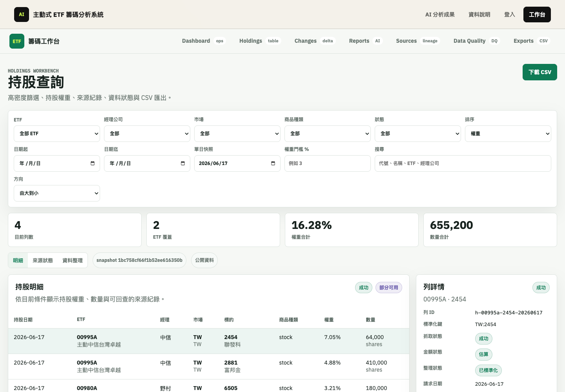
Task: Click the 7.05% weight cell
Action: [332, 337]
